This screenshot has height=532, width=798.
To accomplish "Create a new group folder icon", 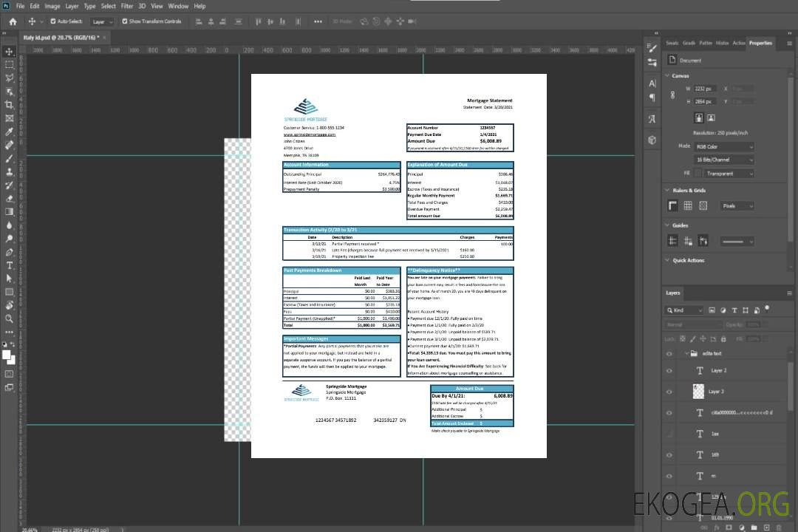I will pyautogui.click(x=754, y=528).
